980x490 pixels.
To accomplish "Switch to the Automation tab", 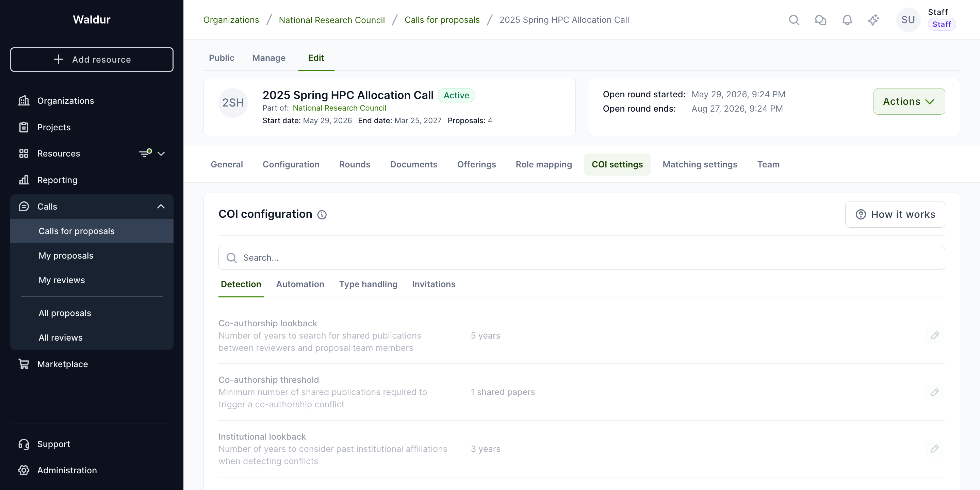I will pos(300,284).
